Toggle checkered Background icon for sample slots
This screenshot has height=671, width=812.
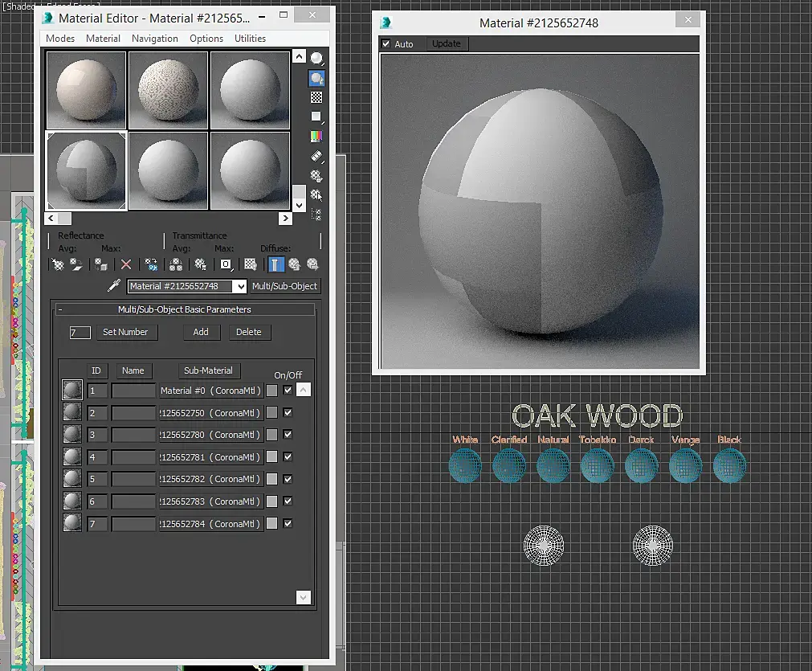point(317,97)
